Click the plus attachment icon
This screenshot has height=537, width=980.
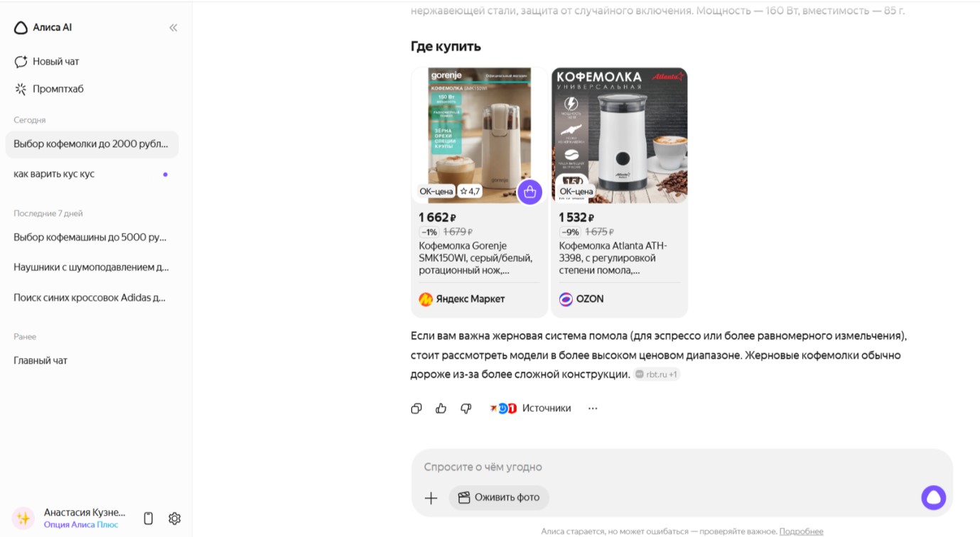click(x=431, y=498)
